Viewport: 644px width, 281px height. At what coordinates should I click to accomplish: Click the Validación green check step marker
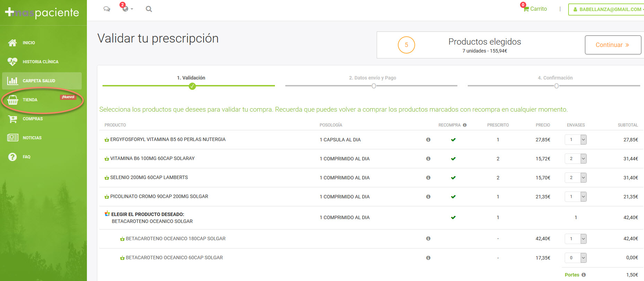[192, 86]
